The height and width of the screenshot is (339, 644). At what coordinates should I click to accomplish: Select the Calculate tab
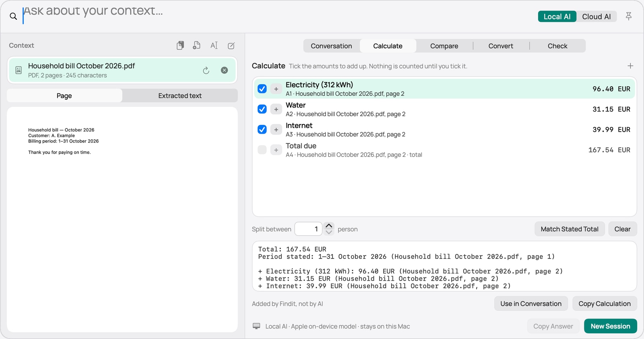tap(388, 46)
